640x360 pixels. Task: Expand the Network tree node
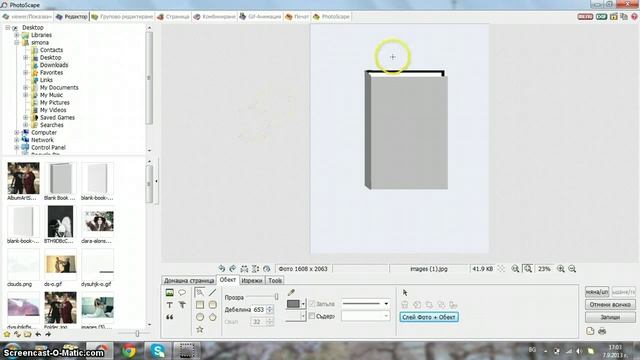pyautogui.click(x=17, y=140)
